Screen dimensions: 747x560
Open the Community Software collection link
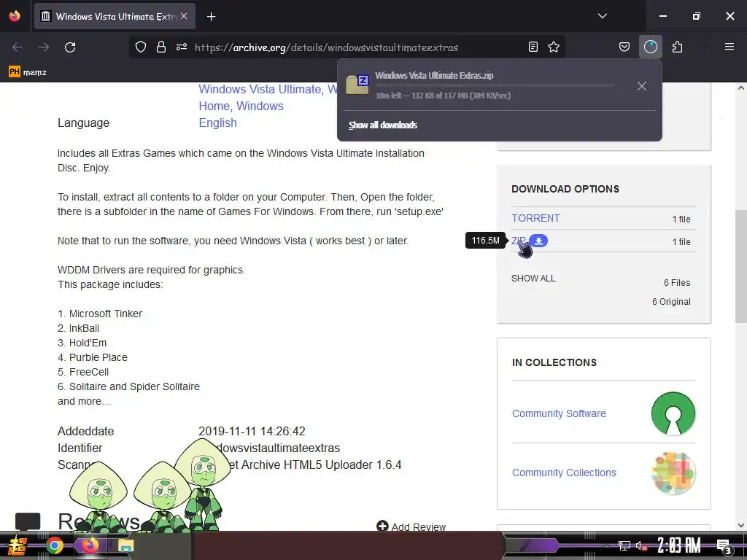click(559, 413)
